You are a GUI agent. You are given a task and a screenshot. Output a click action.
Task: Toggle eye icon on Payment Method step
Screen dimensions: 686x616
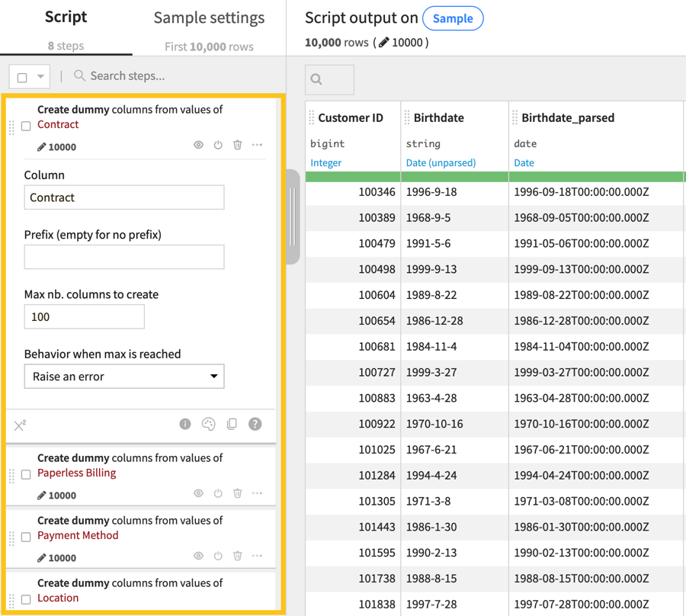[199, 556]
